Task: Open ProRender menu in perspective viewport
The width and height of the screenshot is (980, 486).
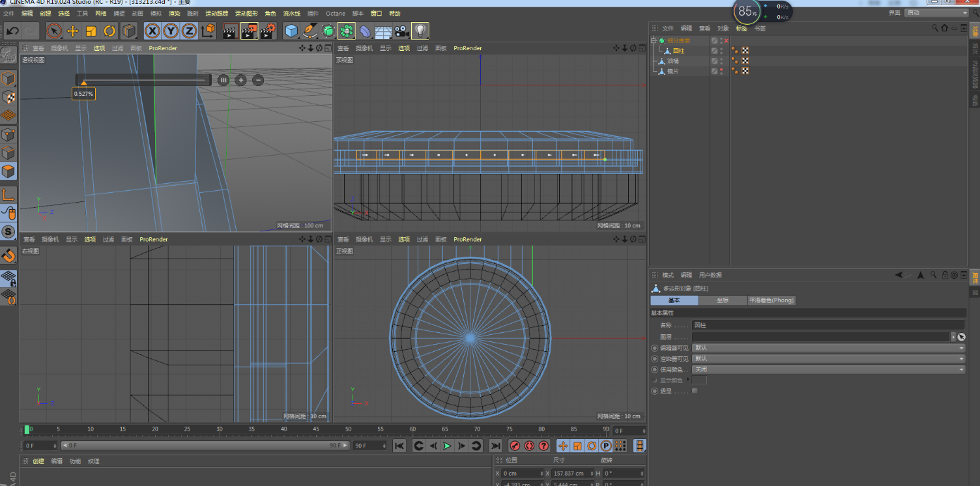Action: click(x=163, y=48)
